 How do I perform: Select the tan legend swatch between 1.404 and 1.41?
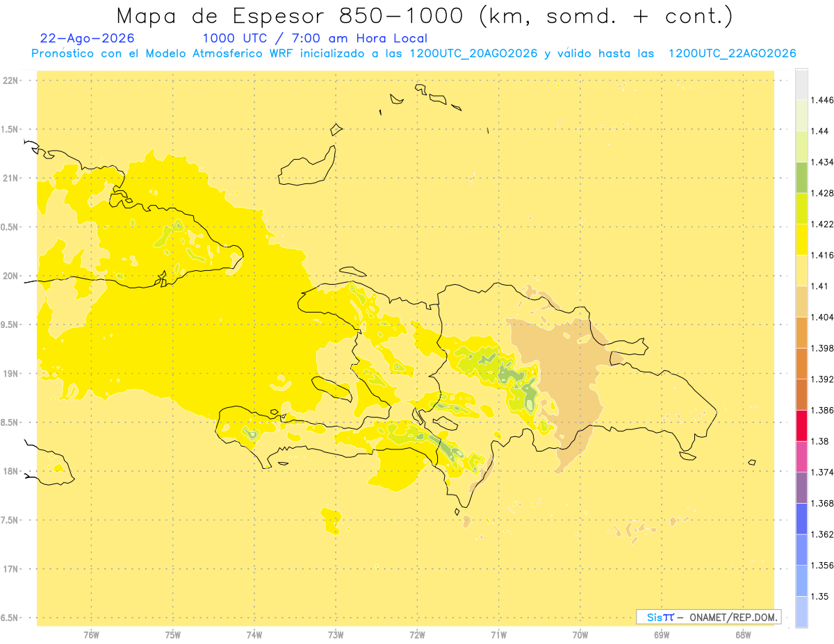click(x=801, y=302)
